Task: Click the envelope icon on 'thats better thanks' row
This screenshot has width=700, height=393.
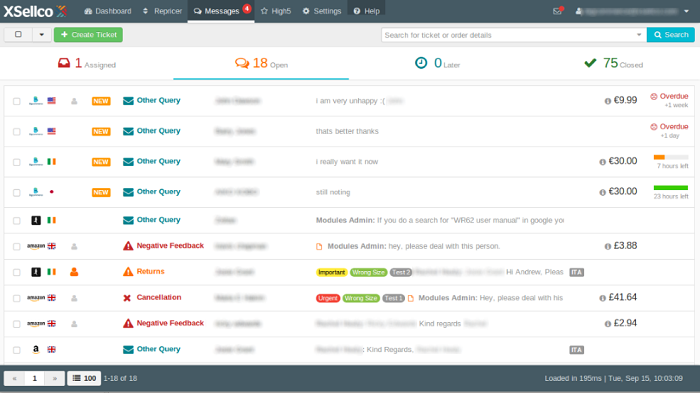Action: pos(128,131)
